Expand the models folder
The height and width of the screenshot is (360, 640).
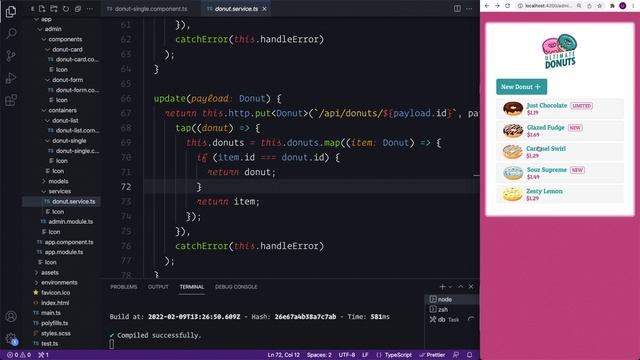[x=58, y=181]
